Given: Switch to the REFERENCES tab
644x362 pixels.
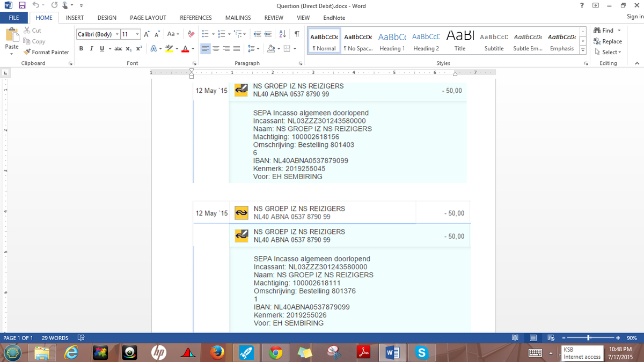Looking at the screenshot, I should click(x=196, y=18).
